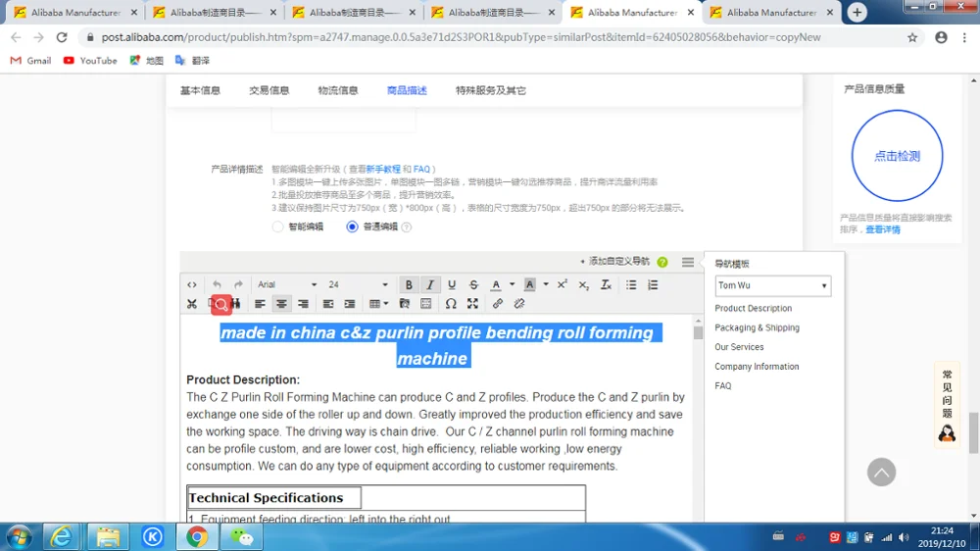980x551 pixels.
Task: Expand the Tom Wu template dropdown
Action: coord(772,285)
